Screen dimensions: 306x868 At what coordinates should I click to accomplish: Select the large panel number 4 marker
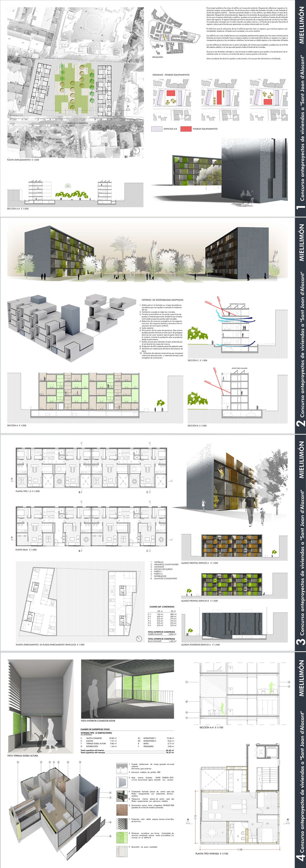(301, 858)
